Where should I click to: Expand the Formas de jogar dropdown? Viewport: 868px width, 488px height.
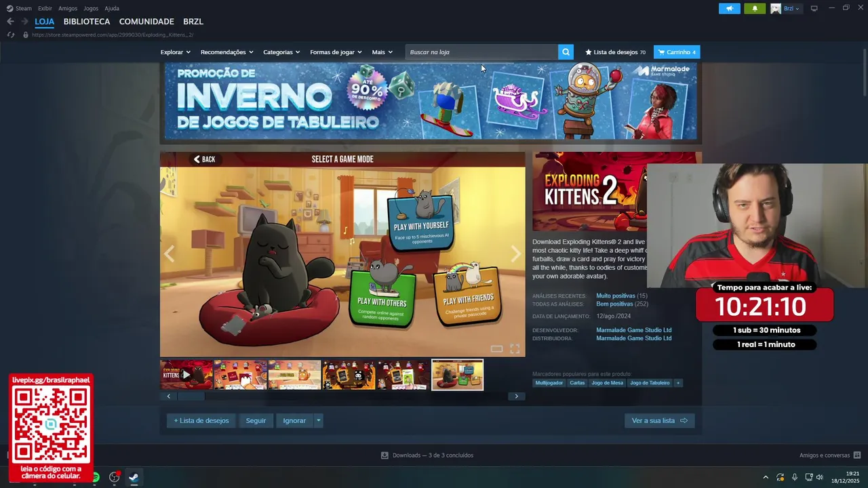tap(336, 52)
